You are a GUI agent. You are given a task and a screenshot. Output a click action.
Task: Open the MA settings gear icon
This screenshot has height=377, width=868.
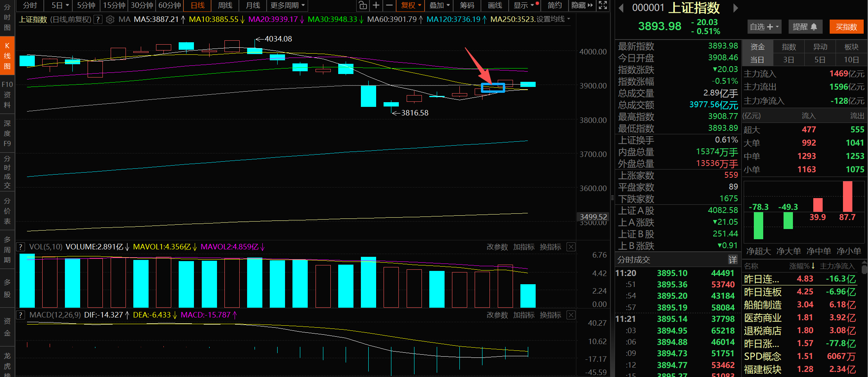coord(110,20)
